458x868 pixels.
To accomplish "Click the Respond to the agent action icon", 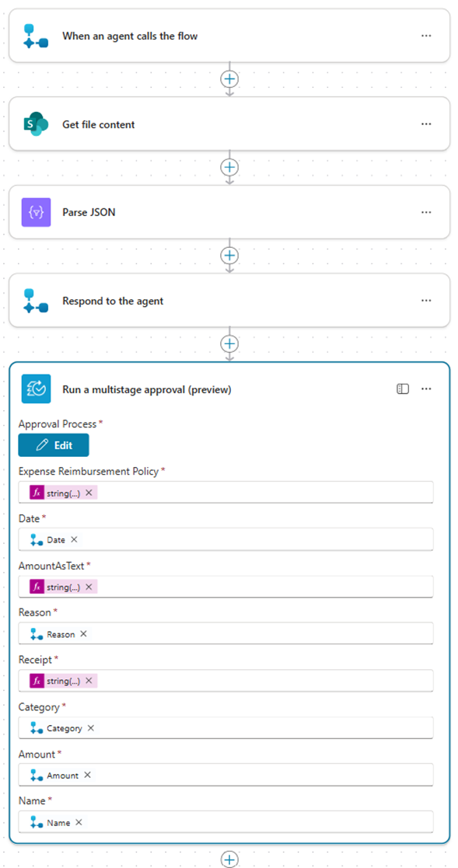I will 34,300.
